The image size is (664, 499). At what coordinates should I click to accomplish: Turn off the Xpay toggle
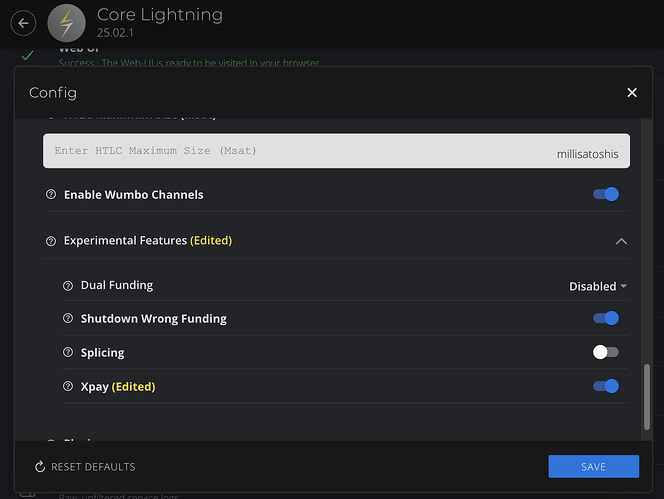coord(606,386)
